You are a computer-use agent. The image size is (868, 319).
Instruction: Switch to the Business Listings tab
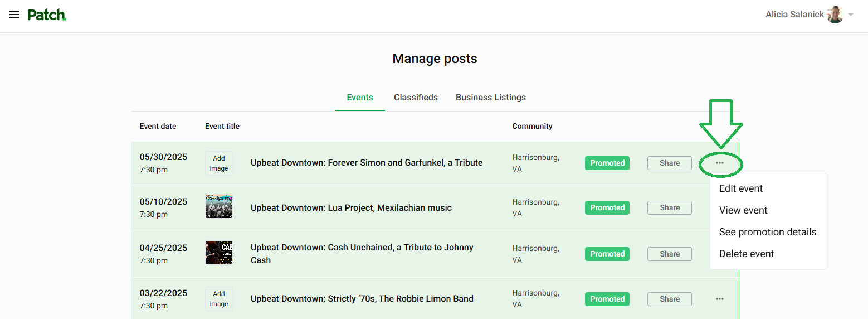[491, 98]
